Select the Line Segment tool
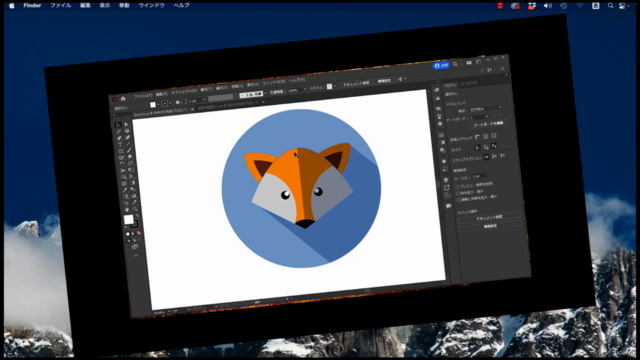Viewport: 640px width, 360px height. [x=129, y=144]
